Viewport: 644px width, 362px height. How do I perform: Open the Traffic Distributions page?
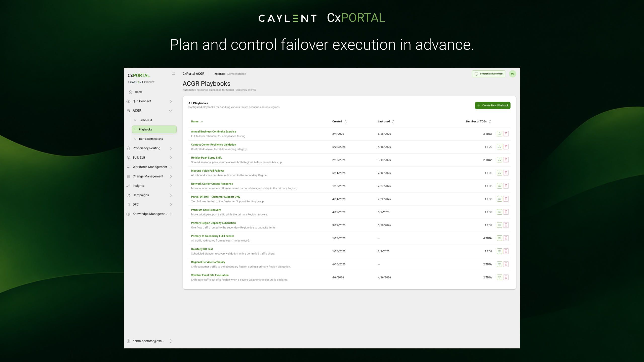click(151, 139)
